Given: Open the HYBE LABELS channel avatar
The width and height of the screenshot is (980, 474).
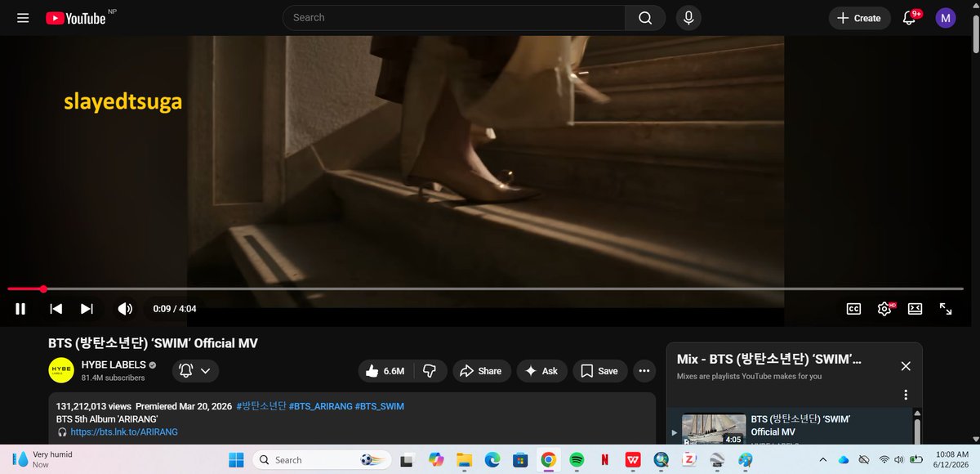Looking at the screenshot, I should point(61,370).
